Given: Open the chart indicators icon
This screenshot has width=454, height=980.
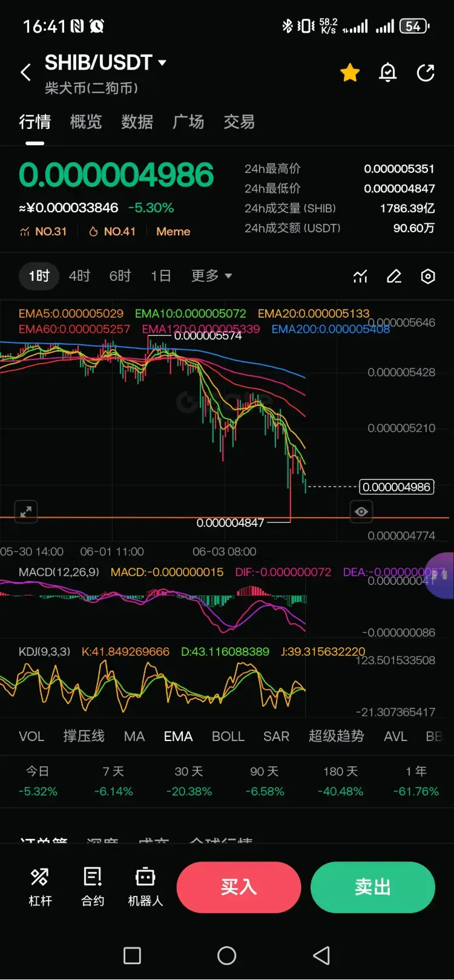Looking at the screenshot, I should tap(360, 276).
